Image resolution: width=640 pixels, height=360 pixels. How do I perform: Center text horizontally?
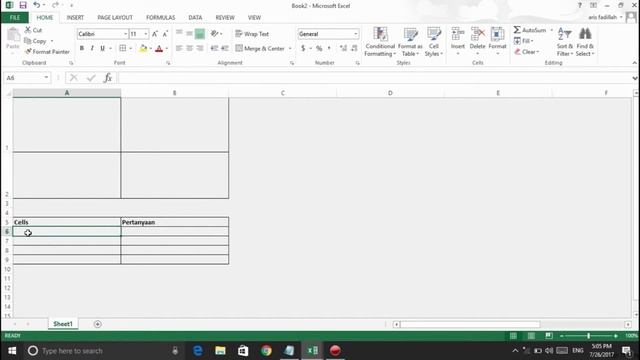pyautogui.click(x=189, y=48)
